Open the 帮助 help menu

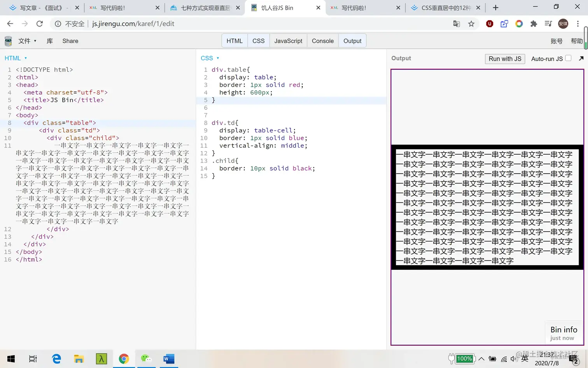tap(577, 41)
